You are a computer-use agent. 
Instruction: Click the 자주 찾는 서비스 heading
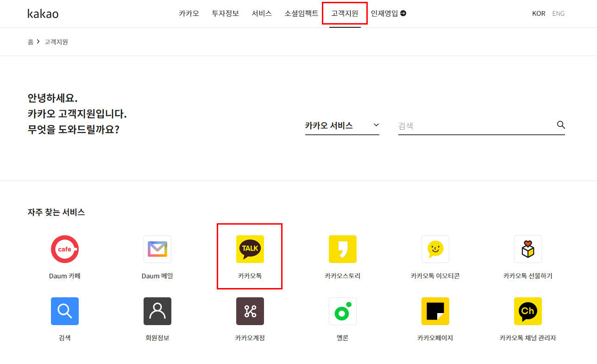[56, 213]
